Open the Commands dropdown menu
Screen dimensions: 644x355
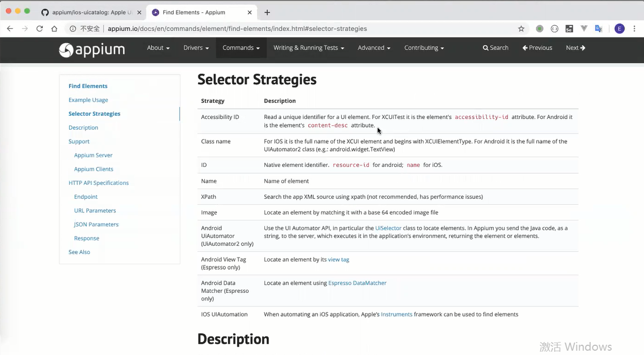coord(241,48)
